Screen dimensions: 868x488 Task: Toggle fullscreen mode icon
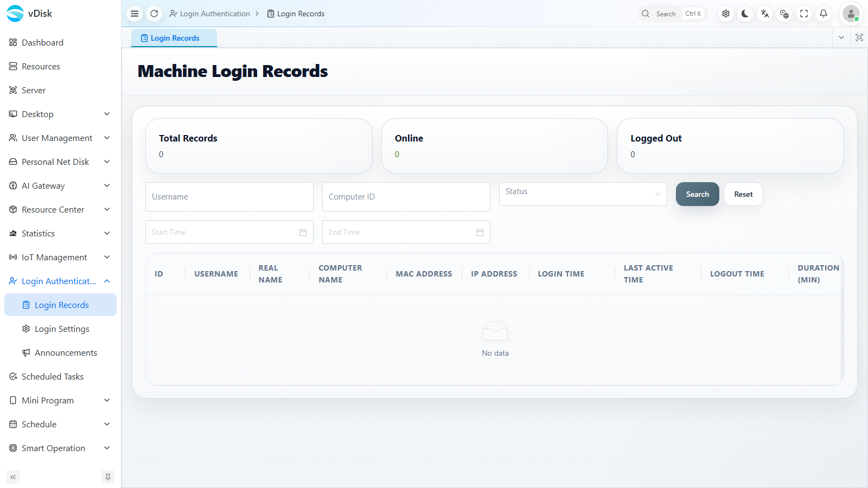click(804, 14)
